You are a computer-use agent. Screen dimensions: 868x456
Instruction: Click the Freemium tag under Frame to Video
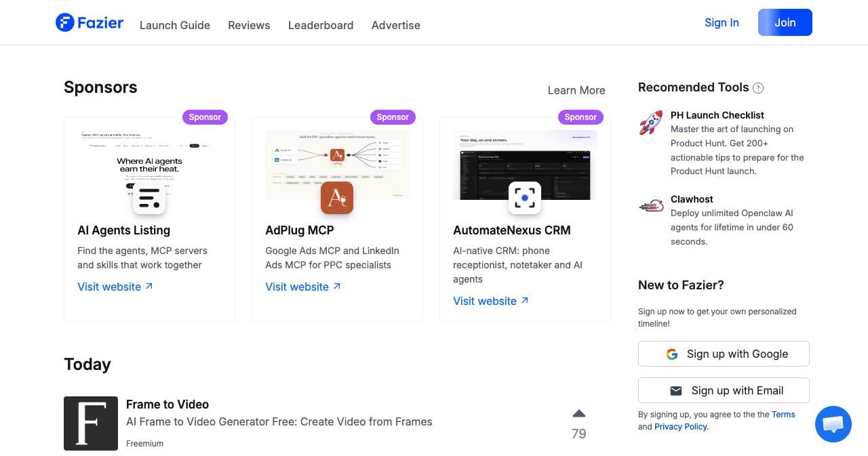(x=144, y=444)
